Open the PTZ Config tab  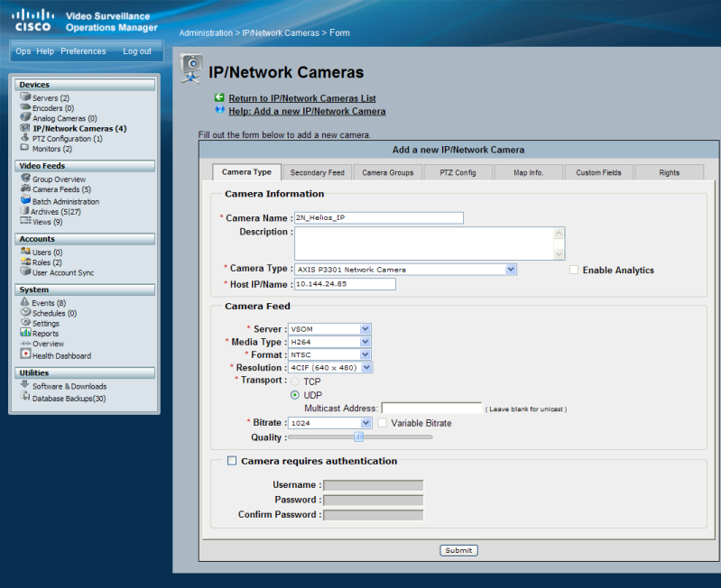click(458, 172)
